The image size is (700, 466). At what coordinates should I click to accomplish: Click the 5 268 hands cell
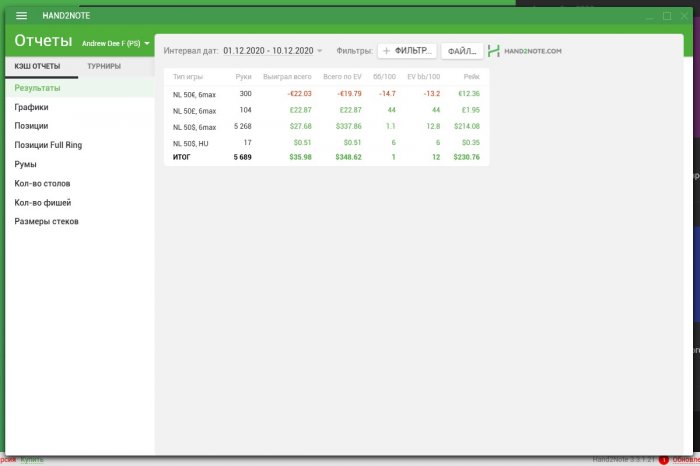click(243, 126)
